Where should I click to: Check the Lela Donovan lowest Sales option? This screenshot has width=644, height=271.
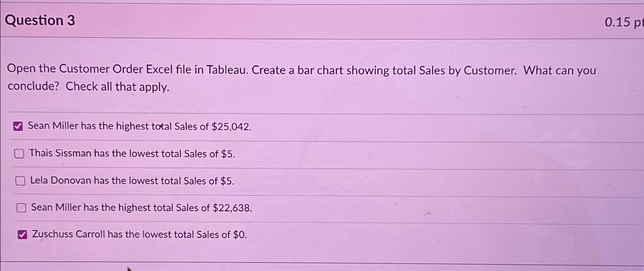pyautogui.click(x=21, y=181)
